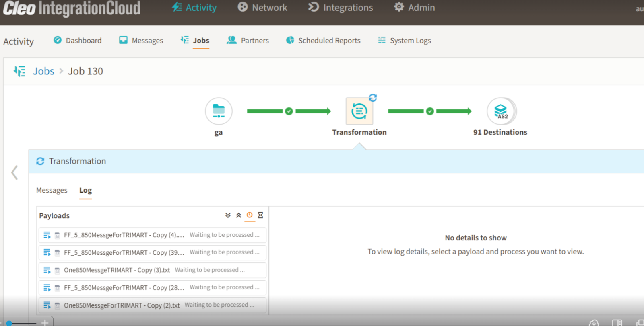
Task: Switch to the Messages sub-tab in Transformation
Action: pos(52,190)
